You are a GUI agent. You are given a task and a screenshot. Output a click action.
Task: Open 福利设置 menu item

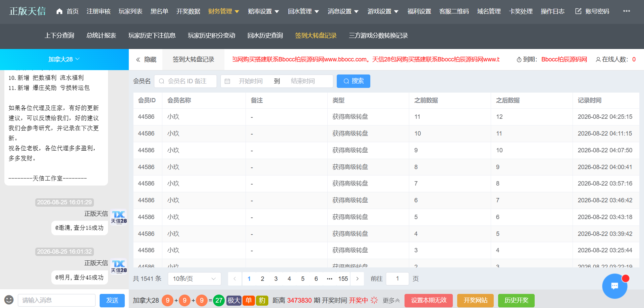coord(419,11)
